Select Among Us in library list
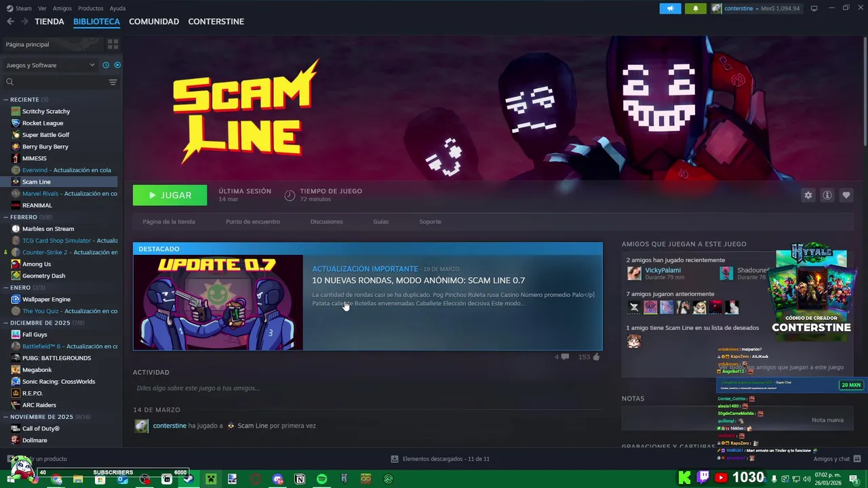 [37, 264]
